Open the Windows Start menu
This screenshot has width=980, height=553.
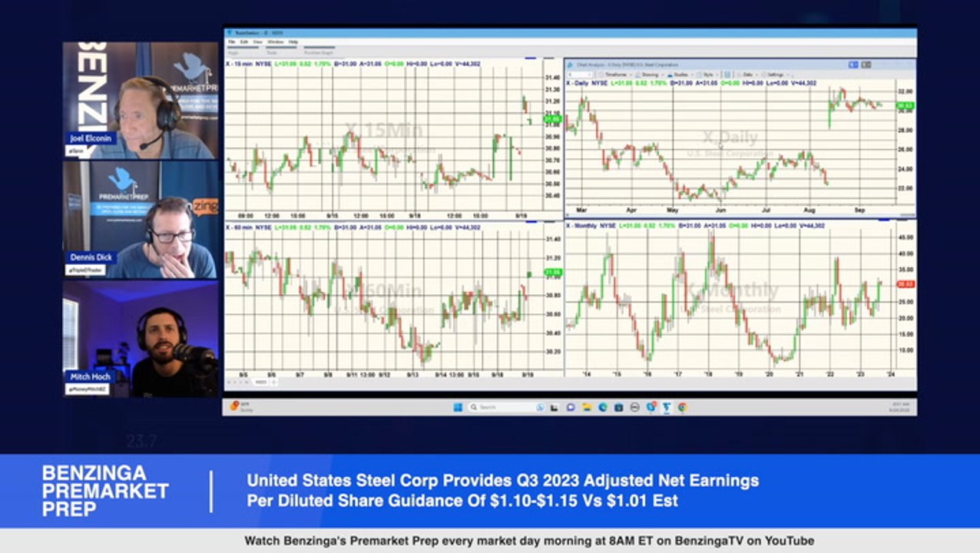click(x=458, y=407)
